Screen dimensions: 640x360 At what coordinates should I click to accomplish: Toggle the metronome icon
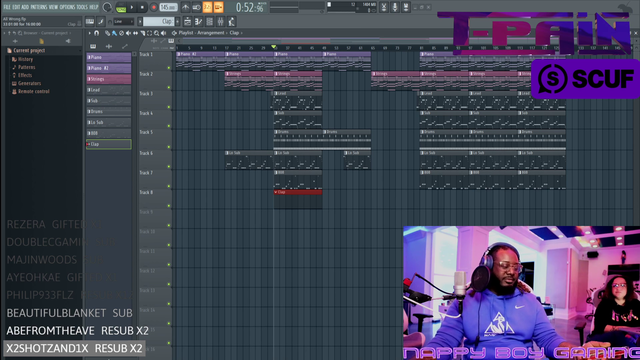tap(185, 7)
